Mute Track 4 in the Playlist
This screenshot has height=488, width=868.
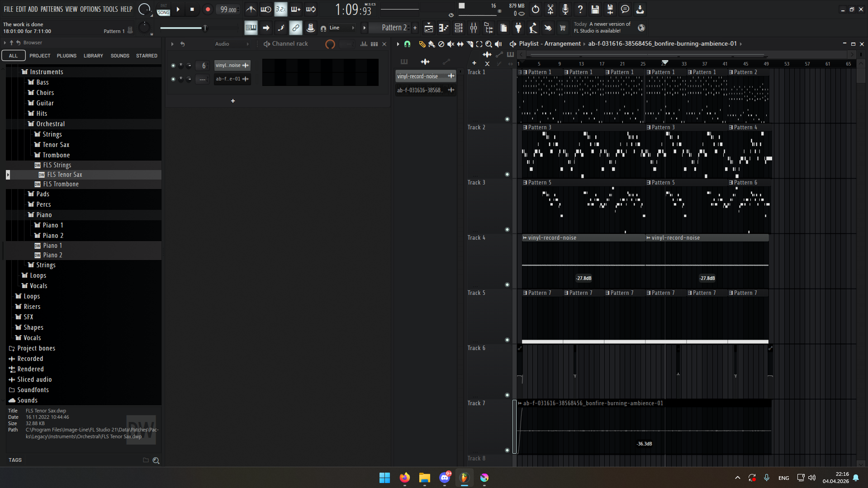coord(507,285)
